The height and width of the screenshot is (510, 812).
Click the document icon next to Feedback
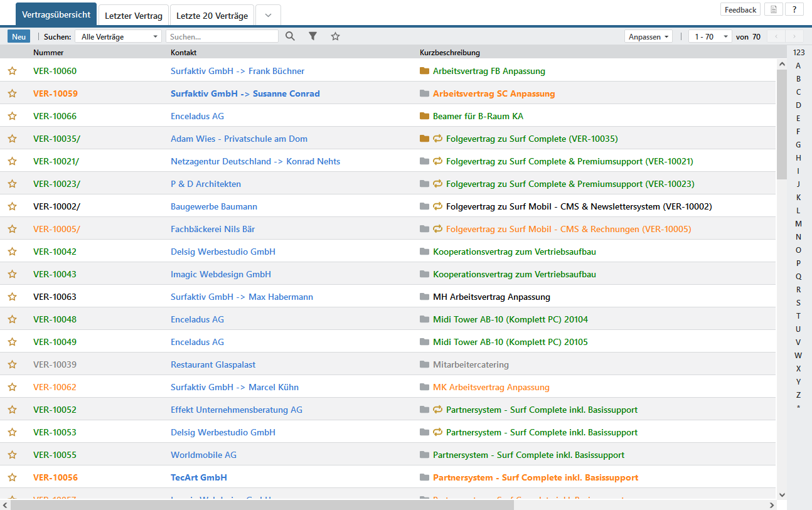tap(774, 9)
